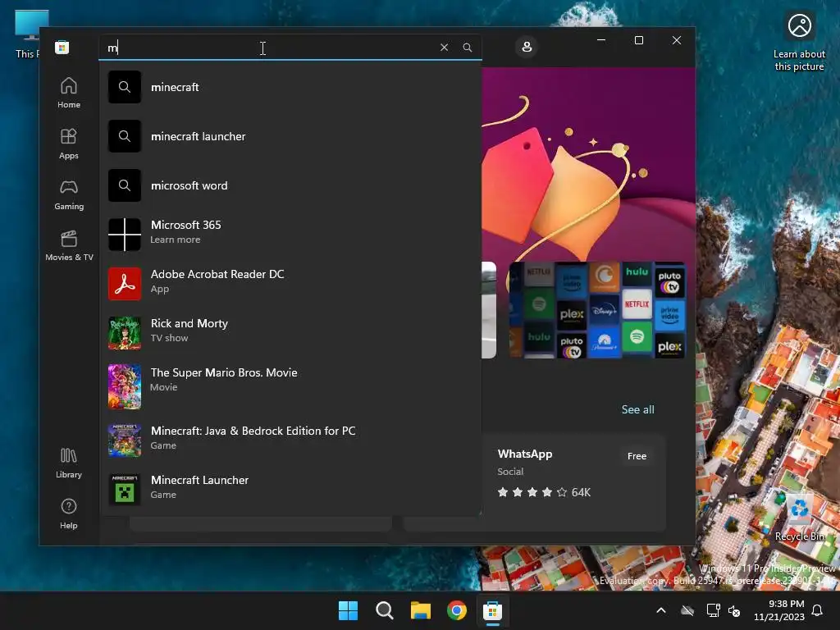Viewport: 840px width, 630px height.
Task: Click the Free button on WhatsApp
Action: [637, 456]
